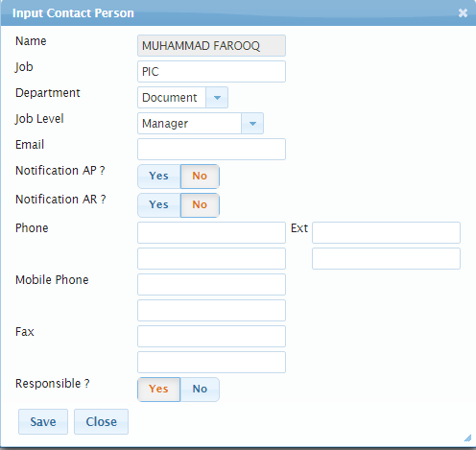Image resolution: width=476 pixels, height=450 pixels.
Task: Click the Close button
Action: click(x=101, y=421)
